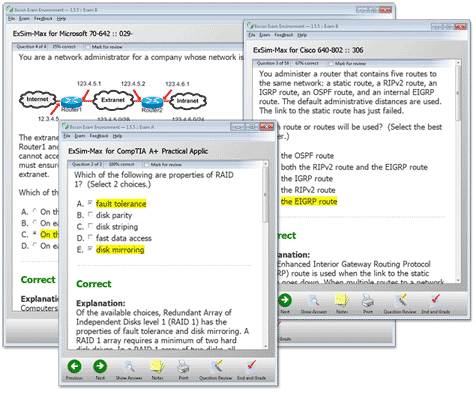This screenshot has height=394, width=476.
Task: Toggle option E disk mirroring checkbox
Action: click(90, 248)
